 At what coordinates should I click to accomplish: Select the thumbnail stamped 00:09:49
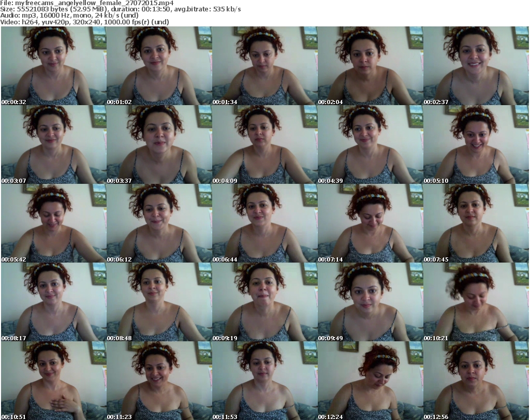pos(370,302)
